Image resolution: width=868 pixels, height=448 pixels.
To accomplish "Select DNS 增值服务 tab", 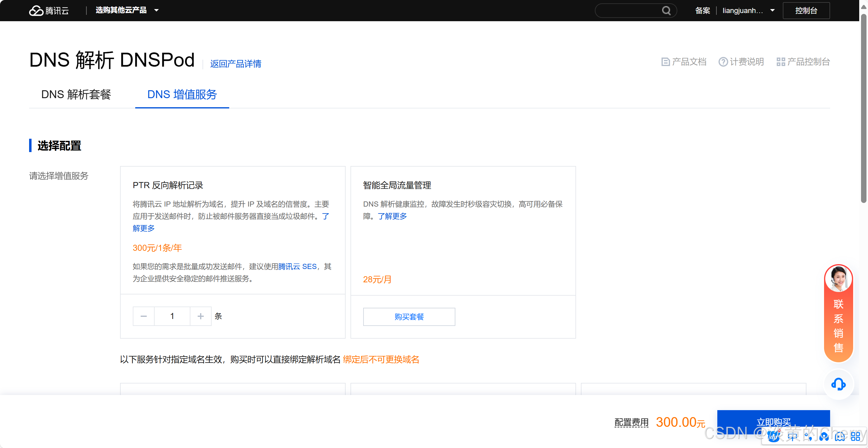I will point(182,95).
